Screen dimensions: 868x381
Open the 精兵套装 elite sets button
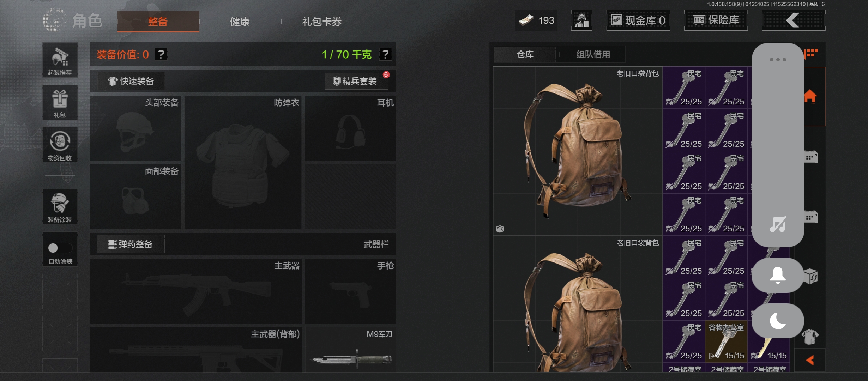[356, 81]
